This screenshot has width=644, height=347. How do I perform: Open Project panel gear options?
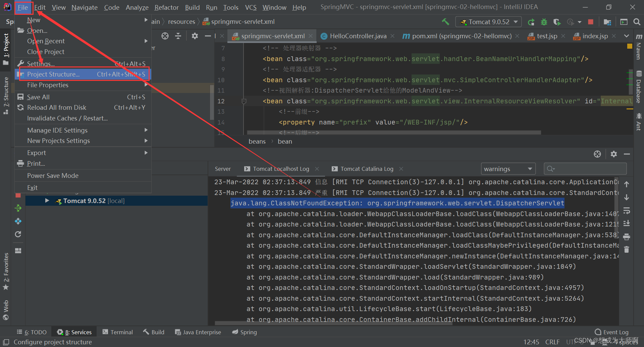pos(195,36)
